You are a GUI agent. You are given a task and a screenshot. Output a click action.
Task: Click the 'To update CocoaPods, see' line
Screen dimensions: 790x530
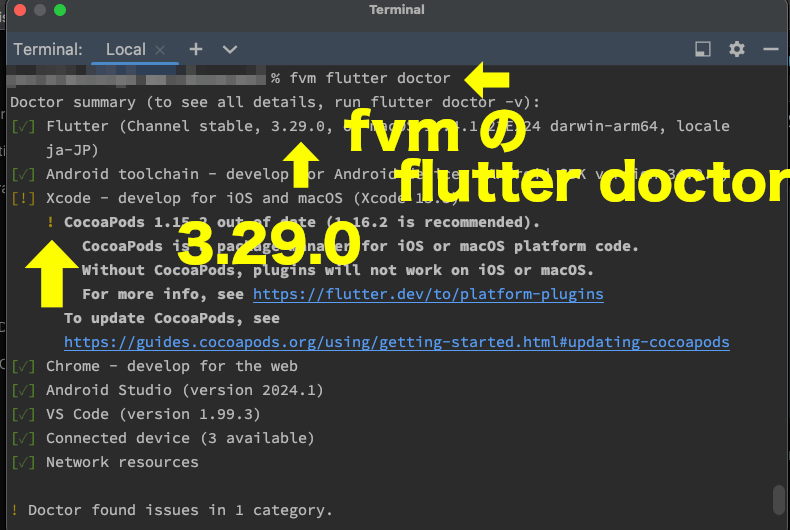[172, 318]
